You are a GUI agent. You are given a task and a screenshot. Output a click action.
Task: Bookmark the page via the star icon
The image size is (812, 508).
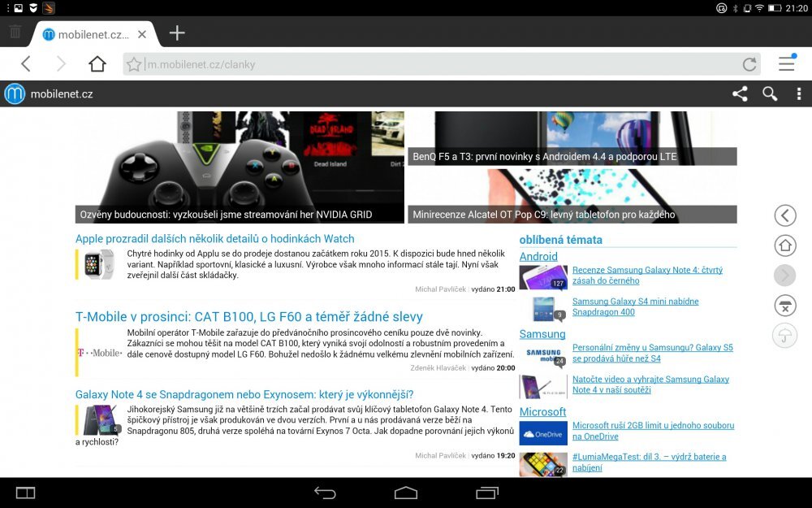(x=134, y=63)
